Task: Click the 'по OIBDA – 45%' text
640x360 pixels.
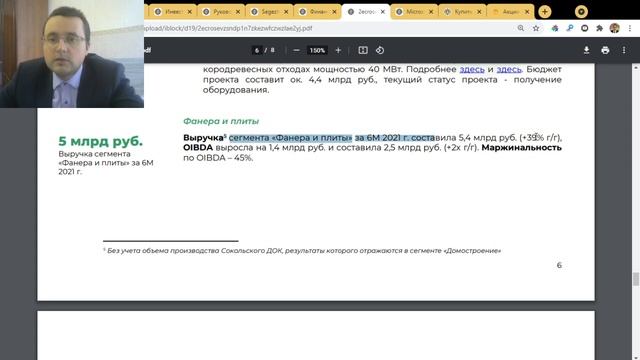Action: [x=218, y=158]
